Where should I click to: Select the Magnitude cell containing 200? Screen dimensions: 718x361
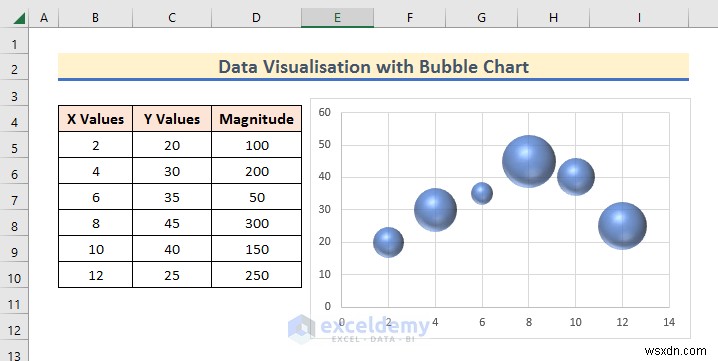(x=256, y=171)
